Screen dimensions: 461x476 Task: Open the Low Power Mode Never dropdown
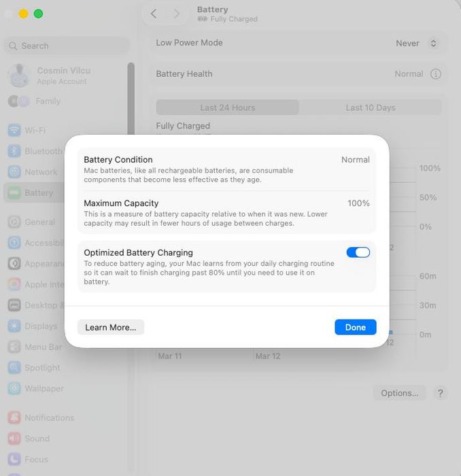tap(417, 43)
